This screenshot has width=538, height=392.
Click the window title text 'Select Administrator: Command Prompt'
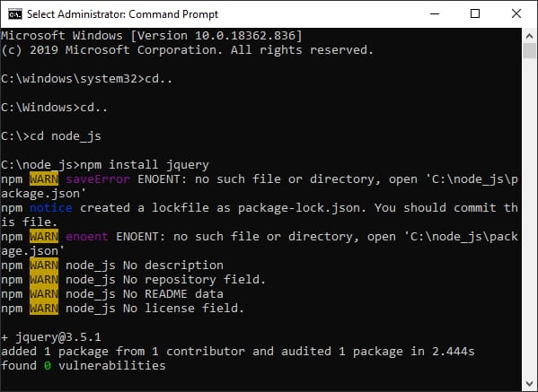click(x=122, y=14)
